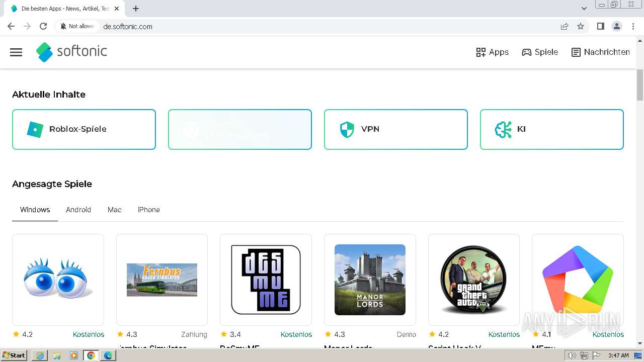The width and height of the screenshot is (644, 362).
Task: Open the hamburger navigation menu
Action: (16, 52)
